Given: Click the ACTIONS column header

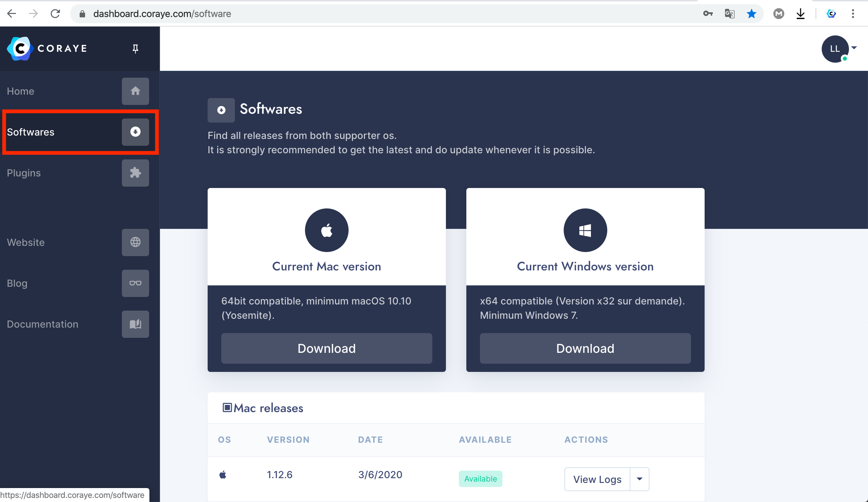Looking at the screenshot, I should coord(586,440).
